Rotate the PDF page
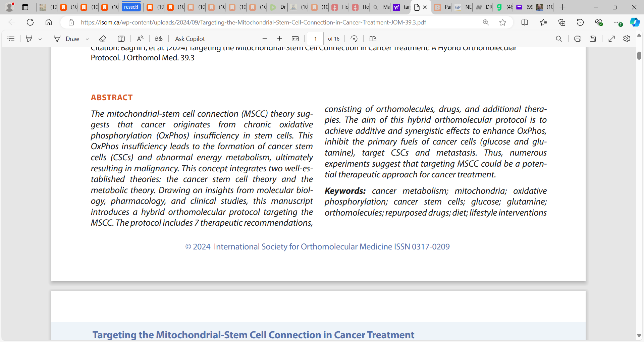 pos(354,39)
